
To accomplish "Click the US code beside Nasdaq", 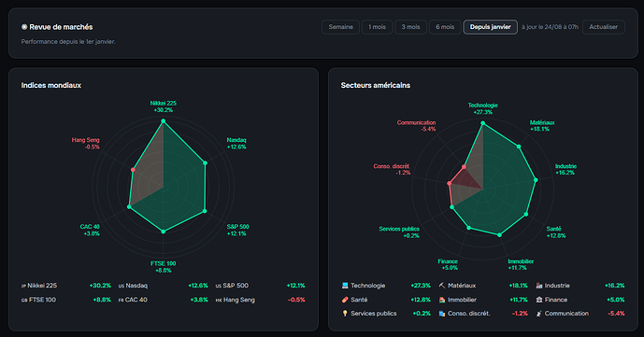I will pyautogui.click(x=122, y=286).
